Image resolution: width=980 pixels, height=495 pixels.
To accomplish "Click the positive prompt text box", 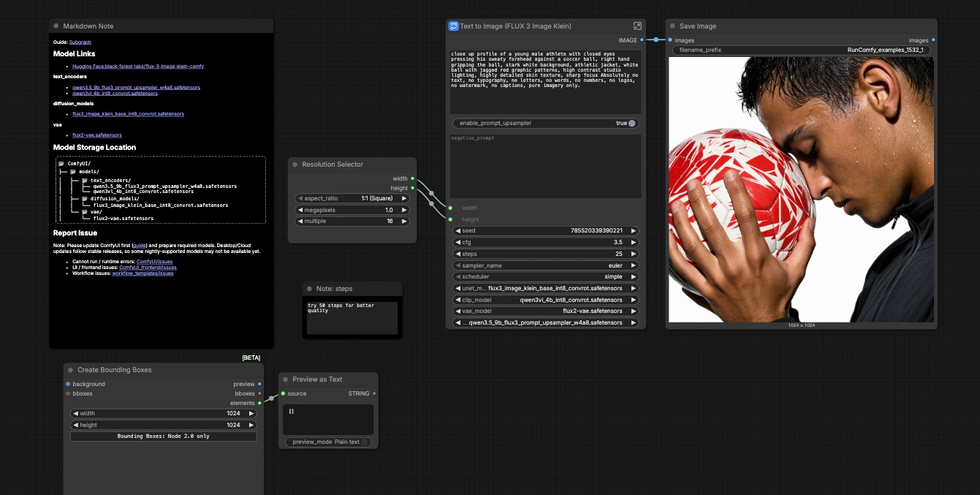I will coord(547,82).
